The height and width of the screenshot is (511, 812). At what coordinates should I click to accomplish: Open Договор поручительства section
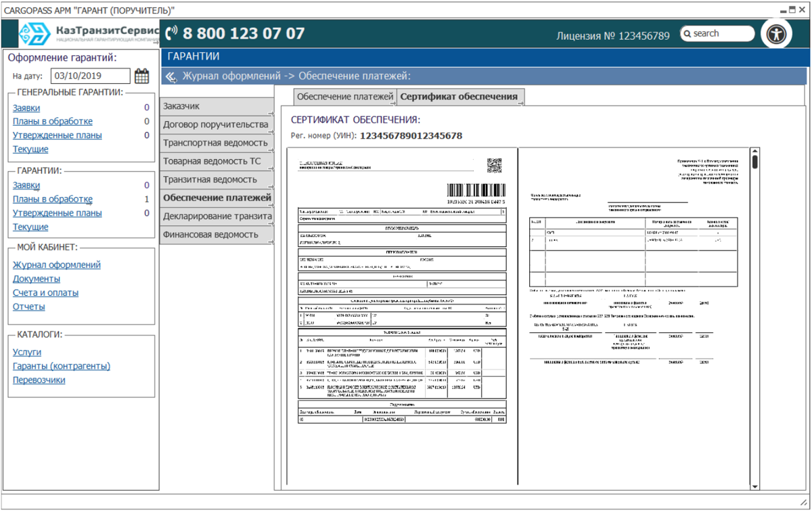pyautogui.click(x=217, y=125)
